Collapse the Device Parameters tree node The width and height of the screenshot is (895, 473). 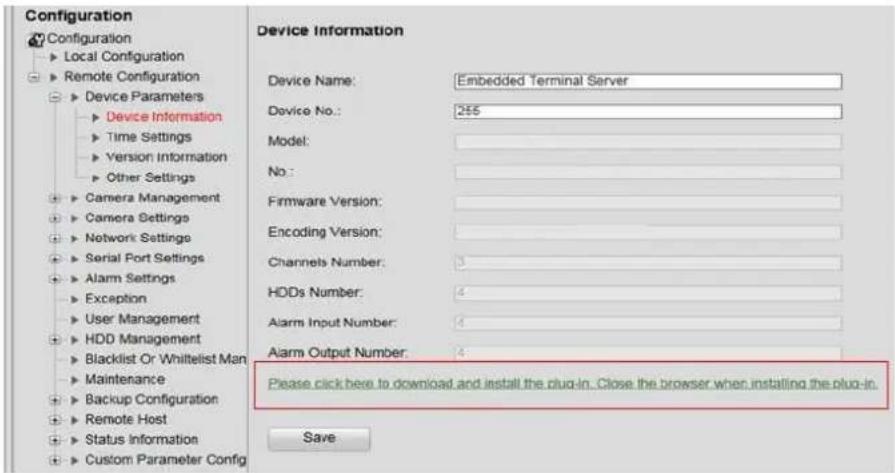(x=55, y=97)
